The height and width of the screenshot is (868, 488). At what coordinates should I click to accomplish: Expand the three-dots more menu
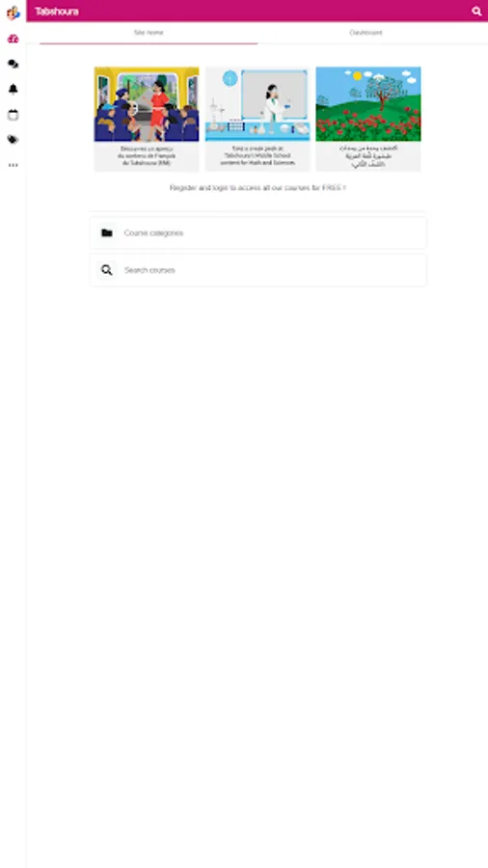pos(13,165)
